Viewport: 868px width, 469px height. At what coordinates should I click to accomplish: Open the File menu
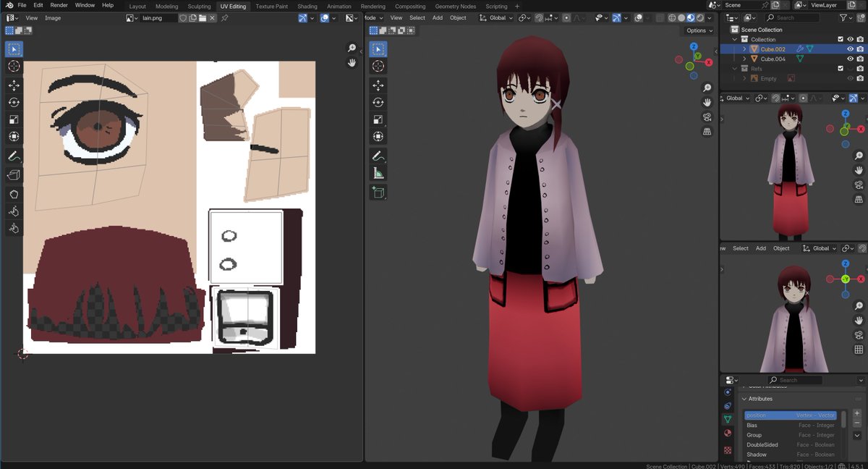point(22,5)
